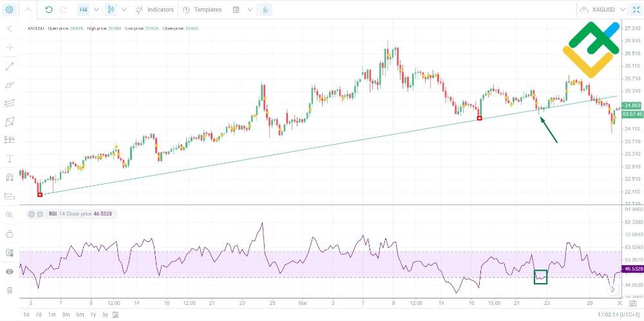Image resolution: width=644 pixels, height=321 pixels.
Task: Select the 1m range button
Action: click(52, 315)
